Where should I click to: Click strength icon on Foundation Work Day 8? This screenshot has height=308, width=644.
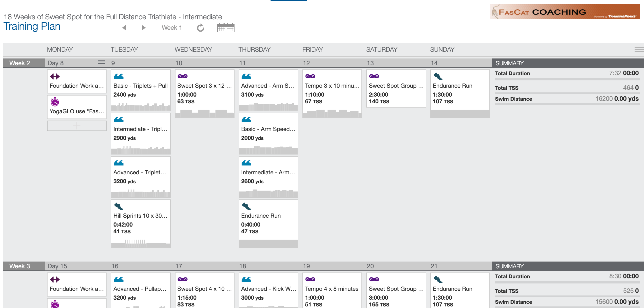[x=55, y=76]
